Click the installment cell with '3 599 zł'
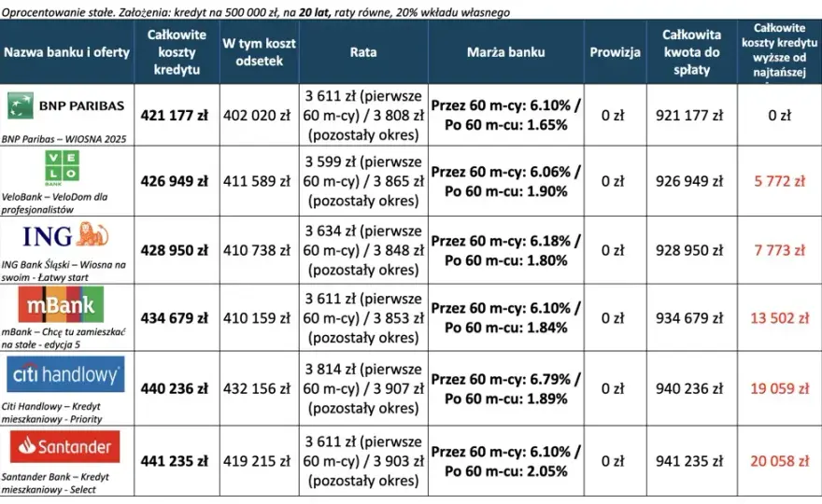Viewport: 822px width, 504px height. 363,181
